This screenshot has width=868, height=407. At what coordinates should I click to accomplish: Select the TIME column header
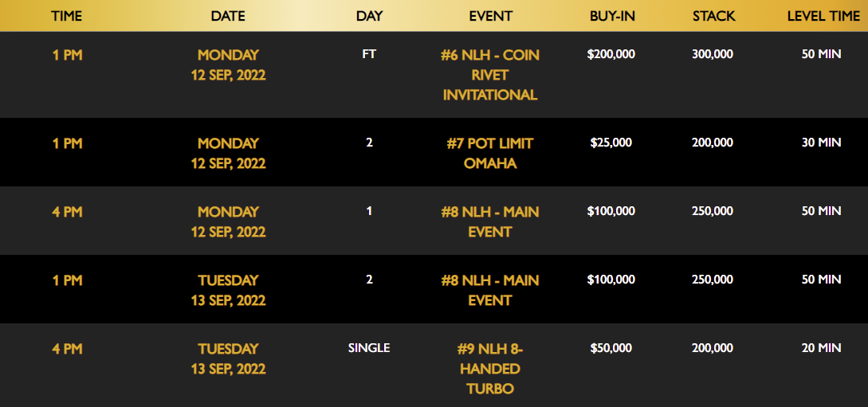tap(67, 16)
